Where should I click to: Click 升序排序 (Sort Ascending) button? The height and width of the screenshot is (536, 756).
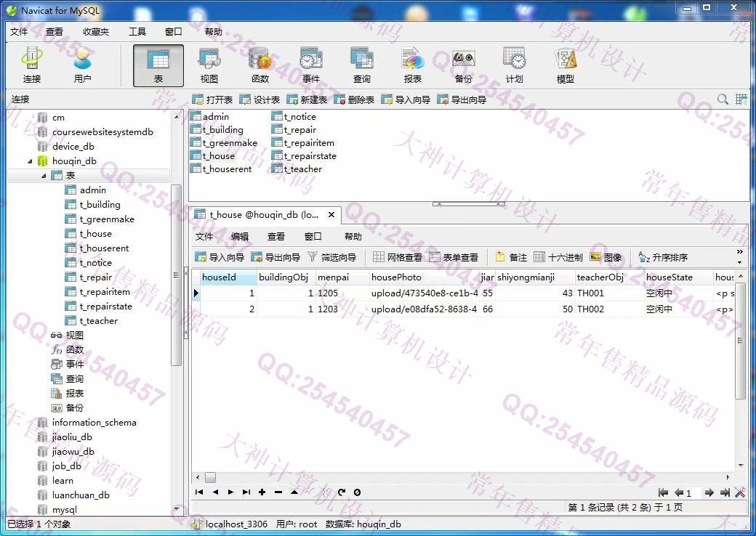tap(663, 257)
